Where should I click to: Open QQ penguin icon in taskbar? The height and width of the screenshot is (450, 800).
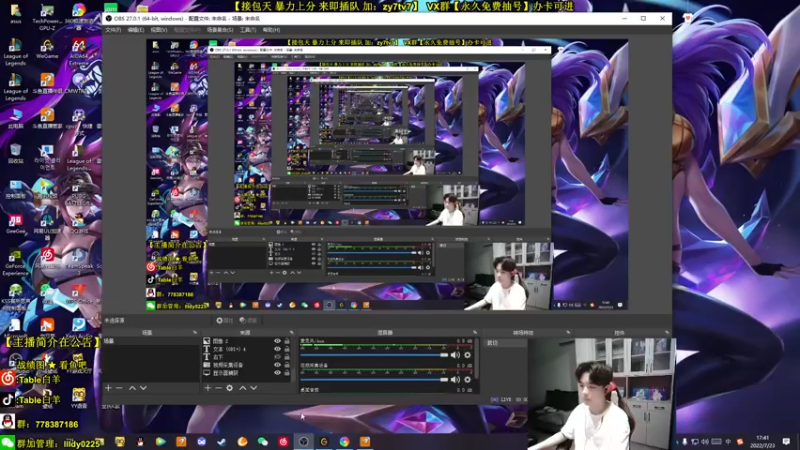pos(140,442)
